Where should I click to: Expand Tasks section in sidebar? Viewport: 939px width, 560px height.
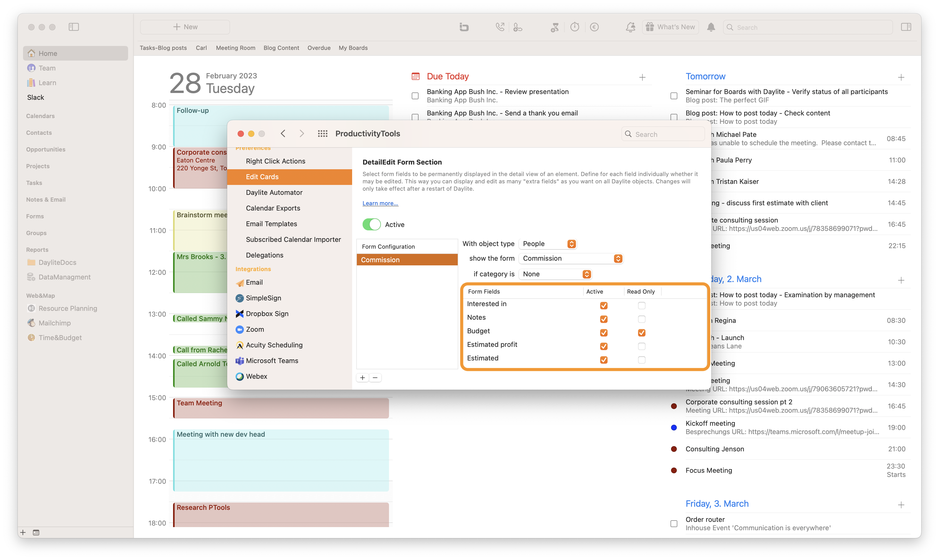(x=34, y=183)
